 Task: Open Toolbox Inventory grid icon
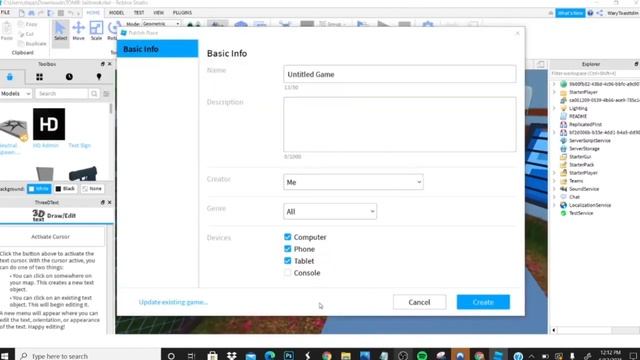[40, 77]
